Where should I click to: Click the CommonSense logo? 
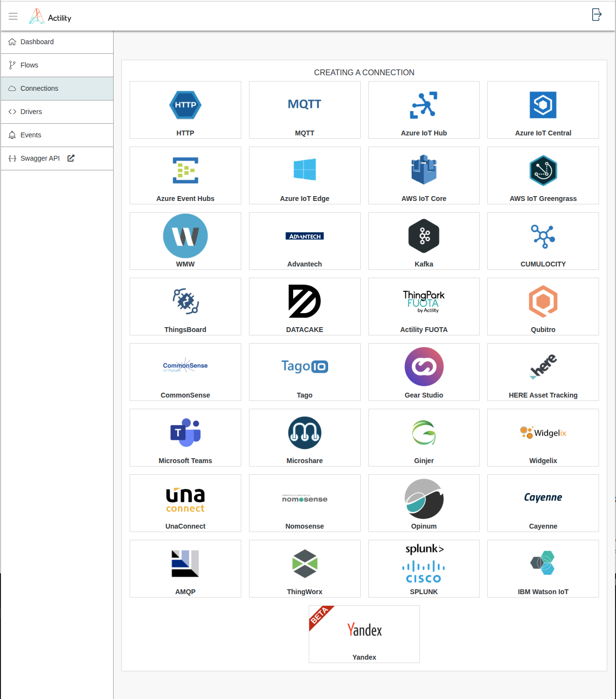[x=185, y=366]
